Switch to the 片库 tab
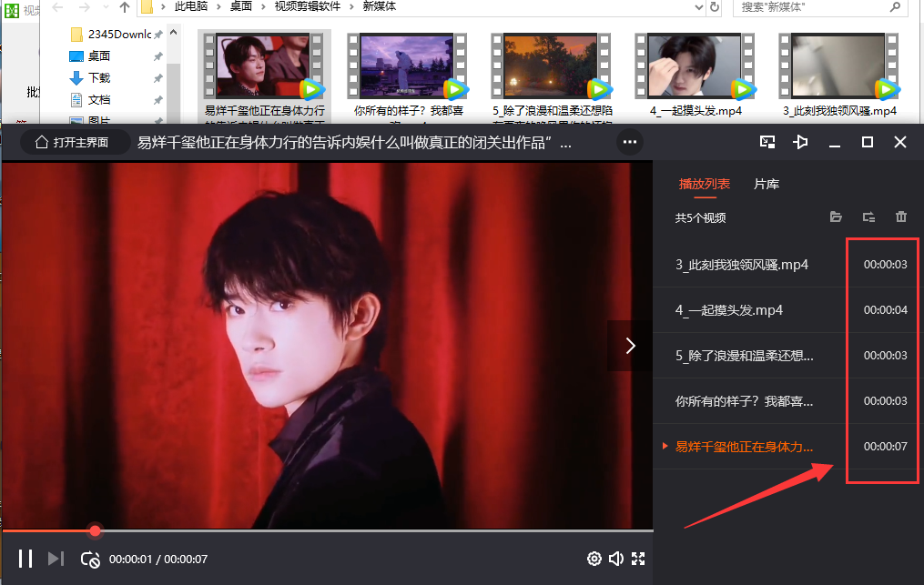Viewport: 924px width, 585px height. click(767, 185)
